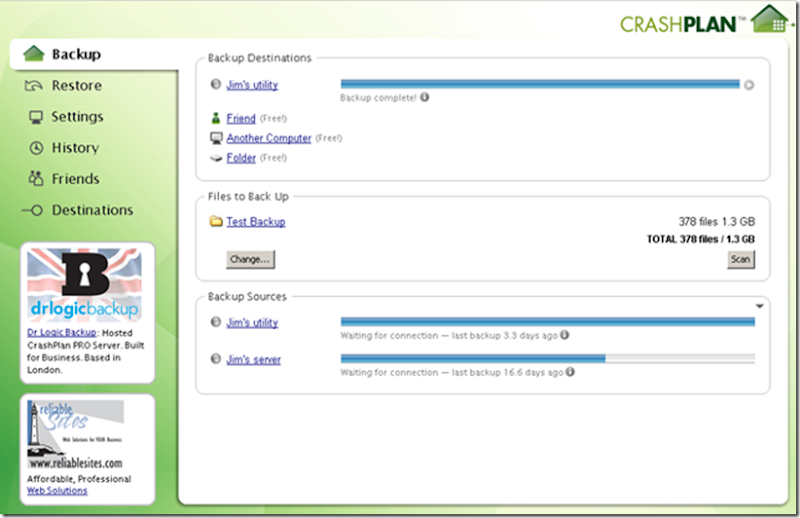The height and width of the screenshot is (518, 800).
Task: Open Jim's server backup source
Action: coord(254,359)
